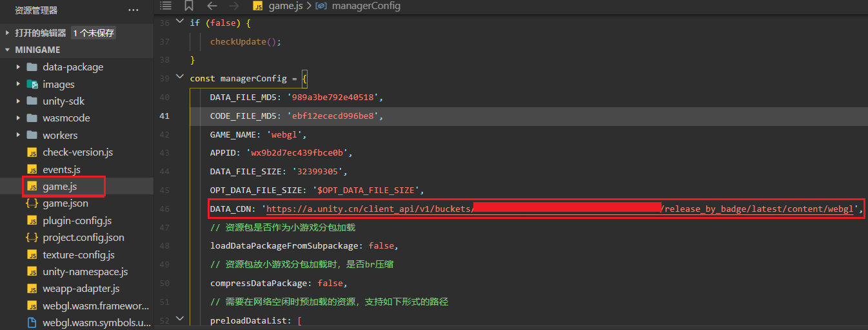Viewport: 868px width, 330px height.
Task: Click line number 41 in the gutter
Action: pos(164,116)
